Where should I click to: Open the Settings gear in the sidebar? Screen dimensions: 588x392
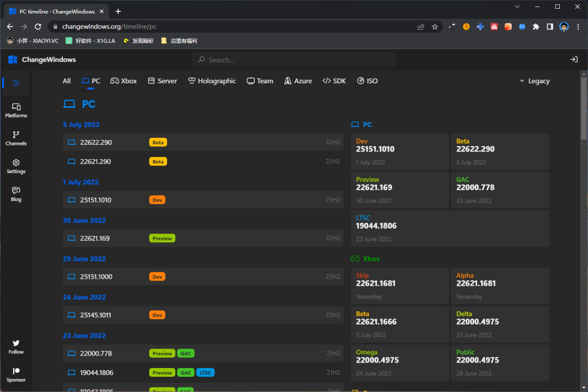pyautogui.click(x=16, y=166)
